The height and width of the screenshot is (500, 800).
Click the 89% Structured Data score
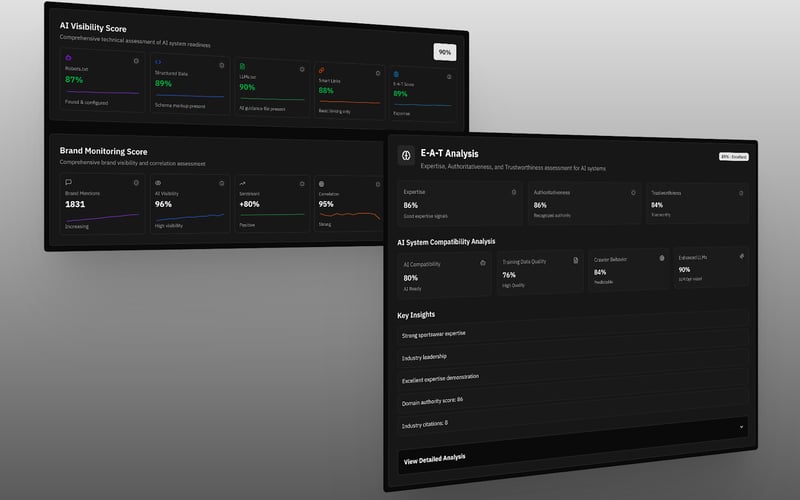163,83
